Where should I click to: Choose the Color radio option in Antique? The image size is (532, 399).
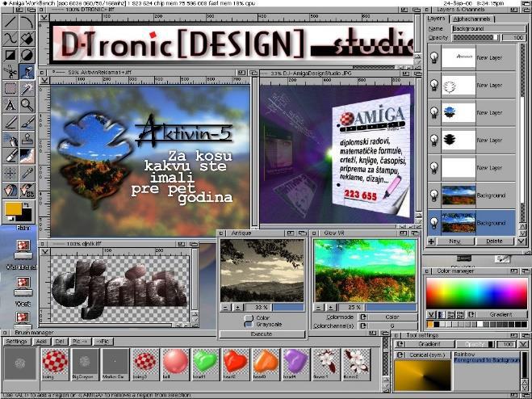pyautogui.click(x=249, y=318)
